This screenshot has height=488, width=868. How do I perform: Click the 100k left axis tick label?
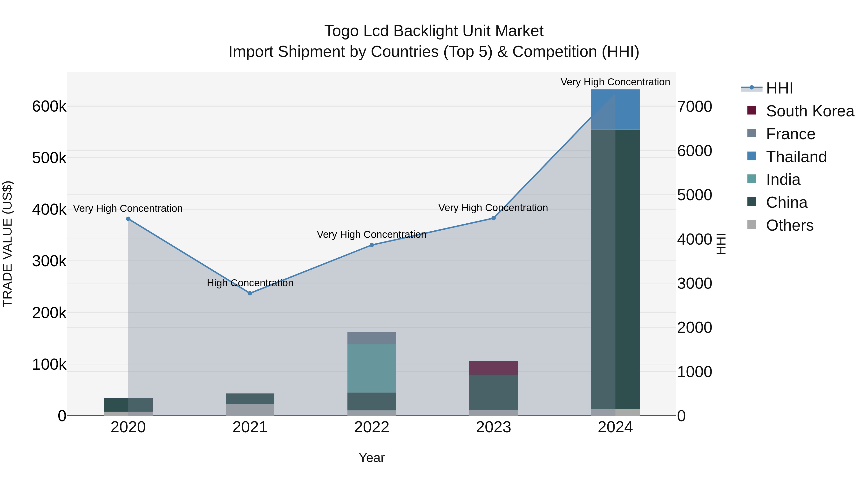coord(49,364)
